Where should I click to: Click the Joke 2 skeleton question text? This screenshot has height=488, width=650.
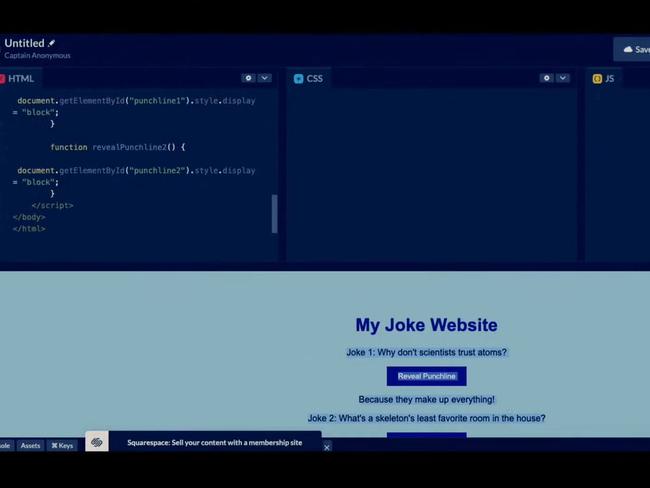(427, 418)
